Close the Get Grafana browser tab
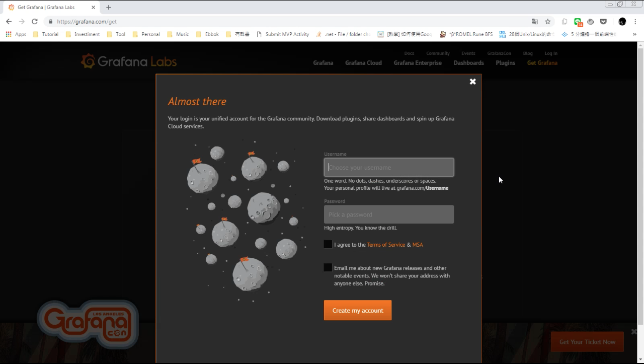644x364 pixels. point(93,8)
